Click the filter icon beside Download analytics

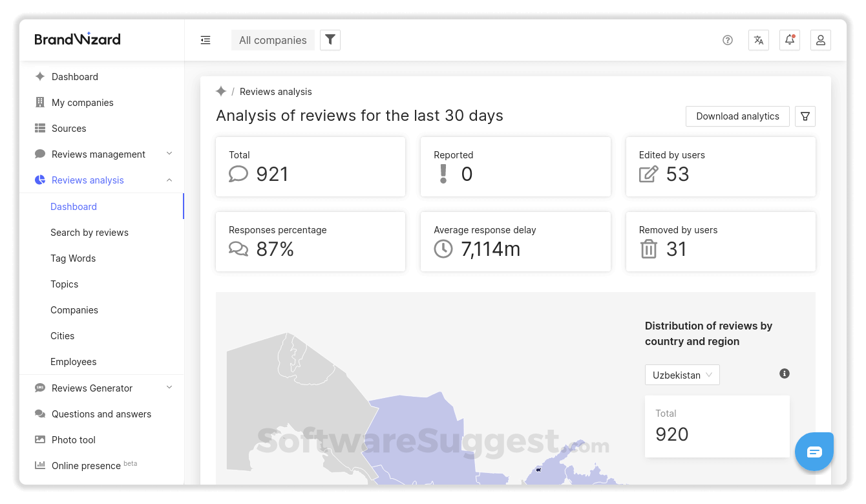(x=805, y=116)
